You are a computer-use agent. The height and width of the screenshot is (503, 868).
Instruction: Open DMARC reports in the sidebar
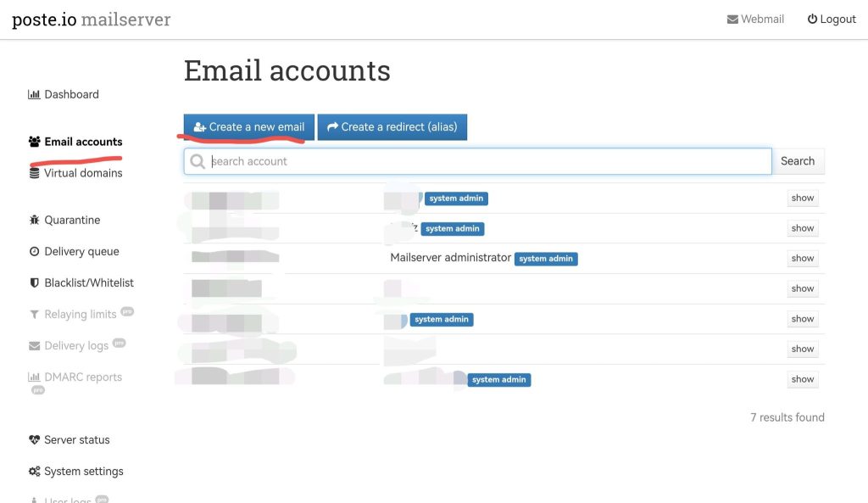point(82,377)
